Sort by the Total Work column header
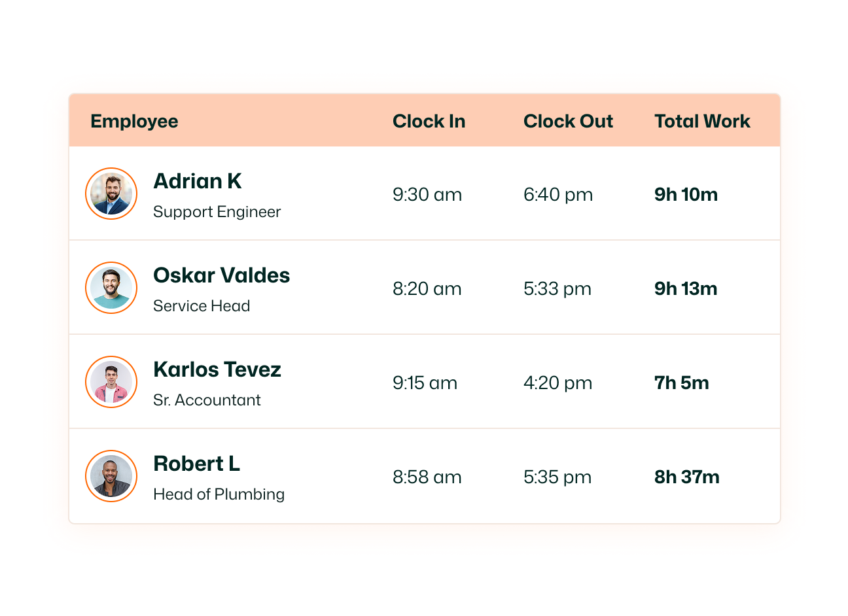 [702, 121]
